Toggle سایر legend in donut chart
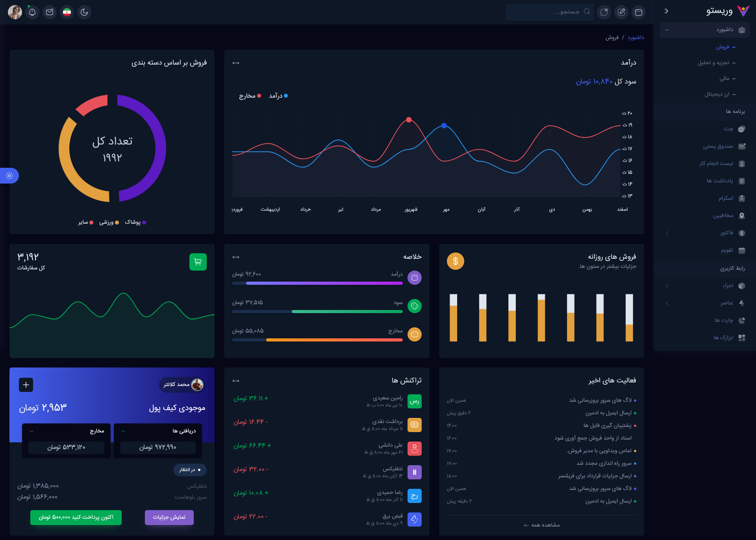This screenshot has height=540, width=756. [85, 223]
